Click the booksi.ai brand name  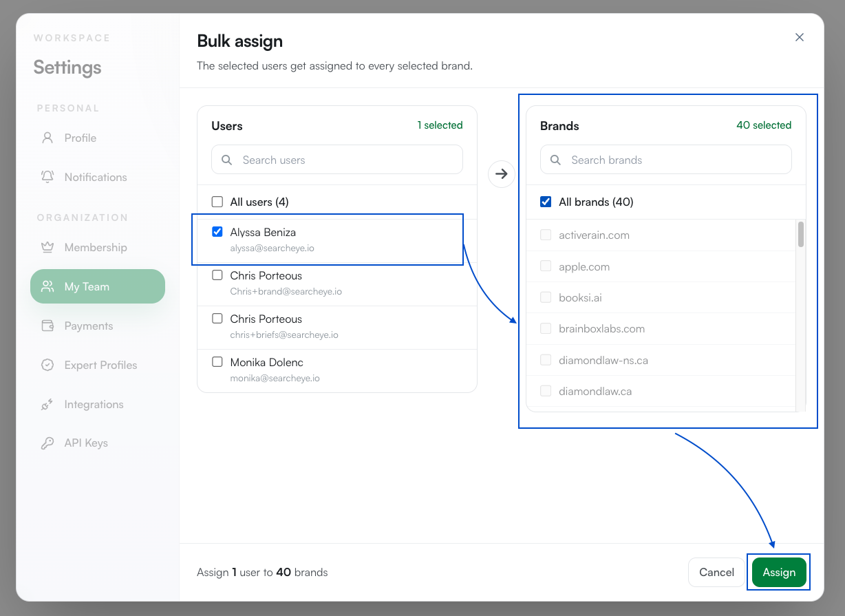pos(580,297)
